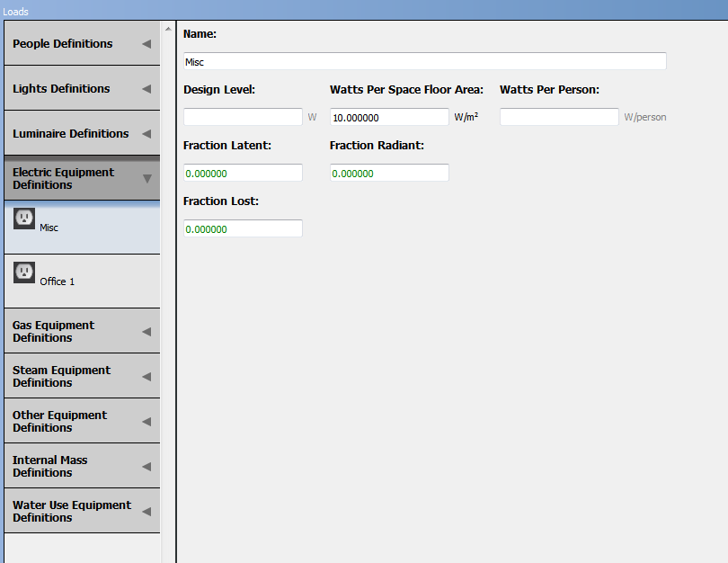Open the Internal Mass Definitions category

[x=82, y=466]
